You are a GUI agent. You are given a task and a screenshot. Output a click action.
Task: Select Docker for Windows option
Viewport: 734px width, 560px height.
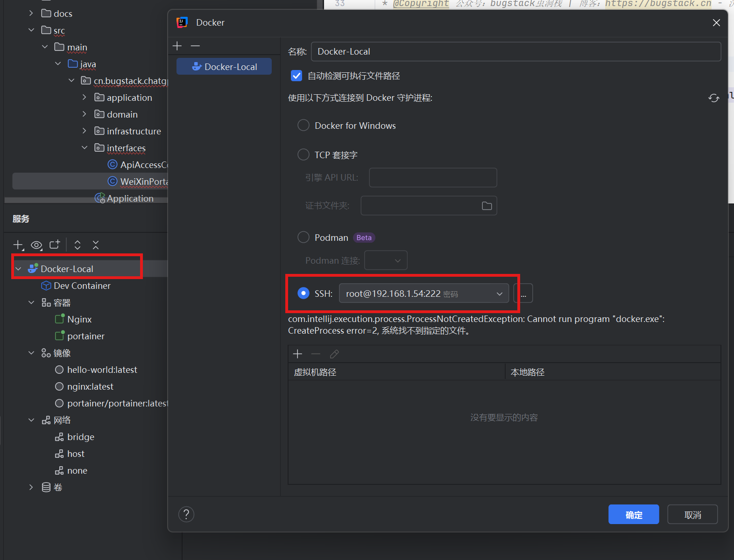[x=303, y=126]
